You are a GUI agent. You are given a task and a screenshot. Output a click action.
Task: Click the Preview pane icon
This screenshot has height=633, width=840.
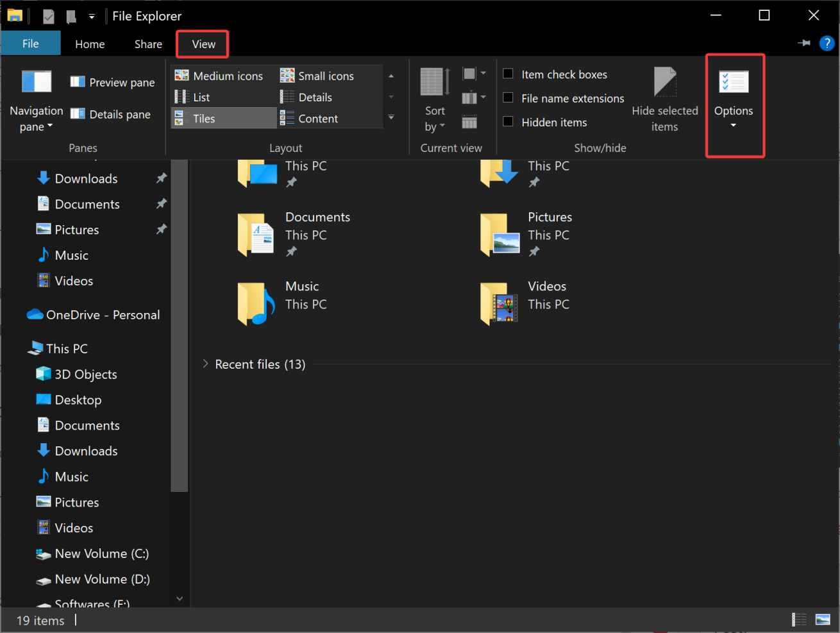[x=78, y=82]
